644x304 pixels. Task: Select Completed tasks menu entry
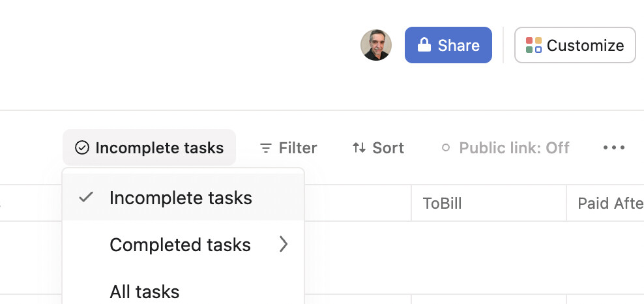[180, 245]
